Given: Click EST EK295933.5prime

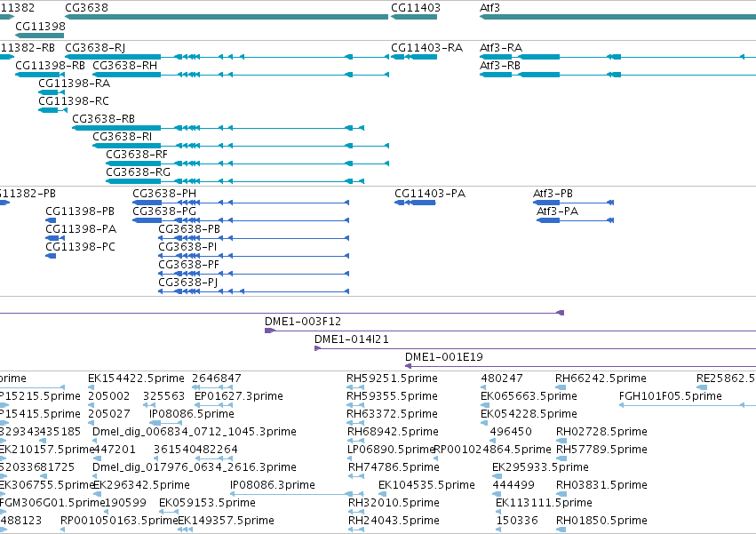Looking at the screenshot, I should [x=540, y=467].
